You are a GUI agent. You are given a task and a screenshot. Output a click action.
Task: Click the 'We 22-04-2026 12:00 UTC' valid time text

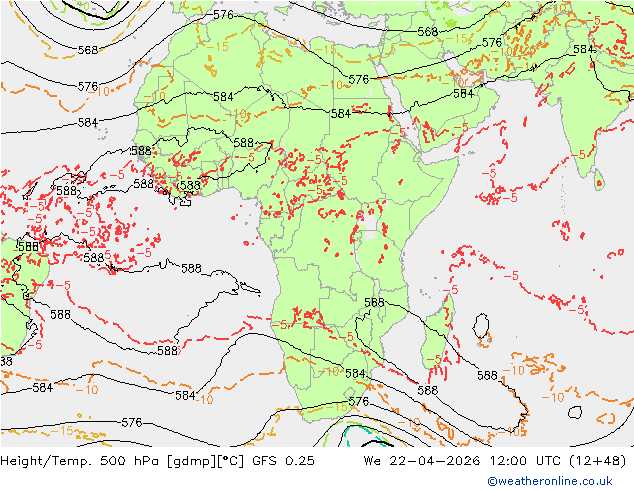pyautogui.click(x=464, y=461)
